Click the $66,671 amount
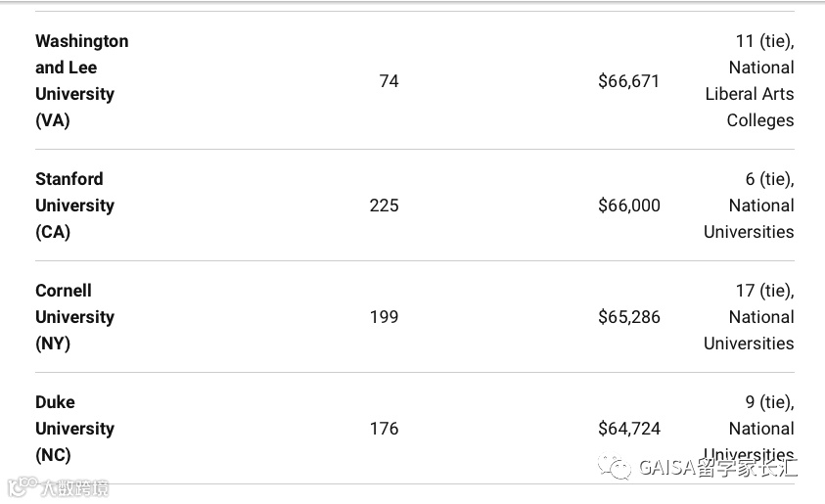This screenshot has width=825, height=504. point(628,81)
